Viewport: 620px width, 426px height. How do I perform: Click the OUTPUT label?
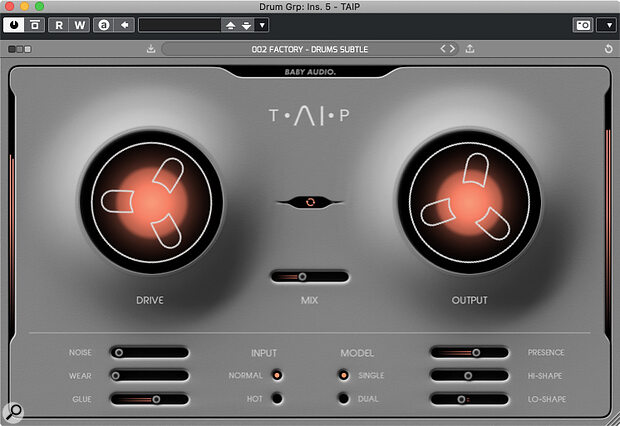point(469,300)
